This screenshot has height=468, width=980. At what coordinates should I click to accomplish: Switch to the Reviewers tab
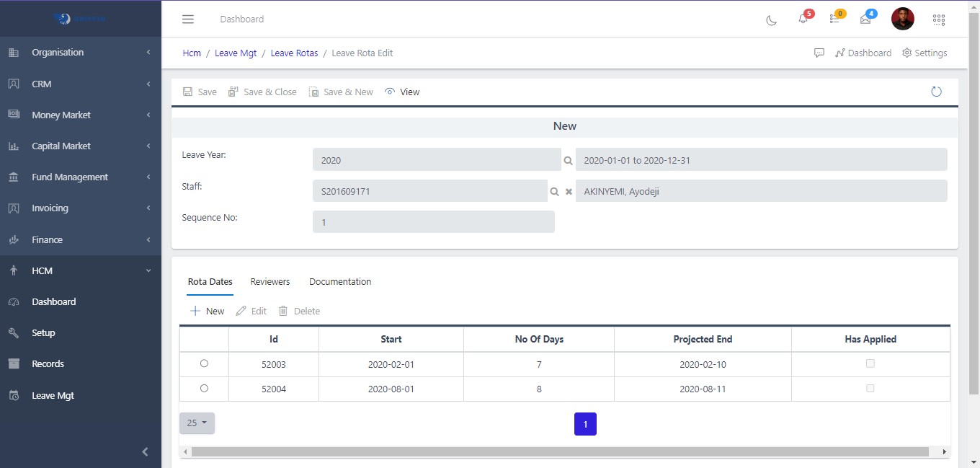point(269,281)
